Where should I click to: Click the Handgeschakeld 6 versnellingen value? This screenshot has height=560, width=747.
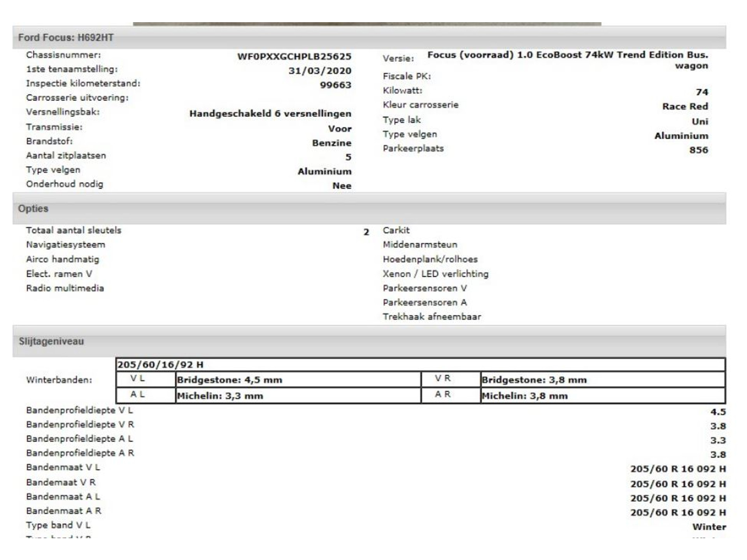270,114
